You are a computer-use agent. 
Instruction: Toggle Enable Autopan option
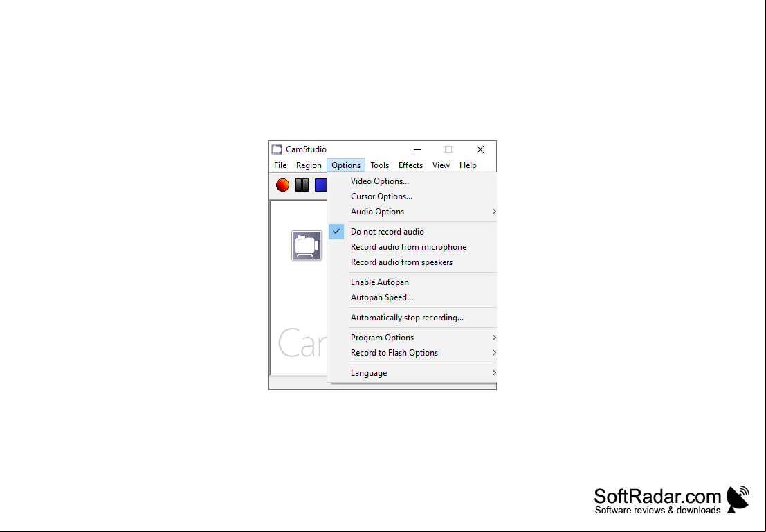pos(412,282)
